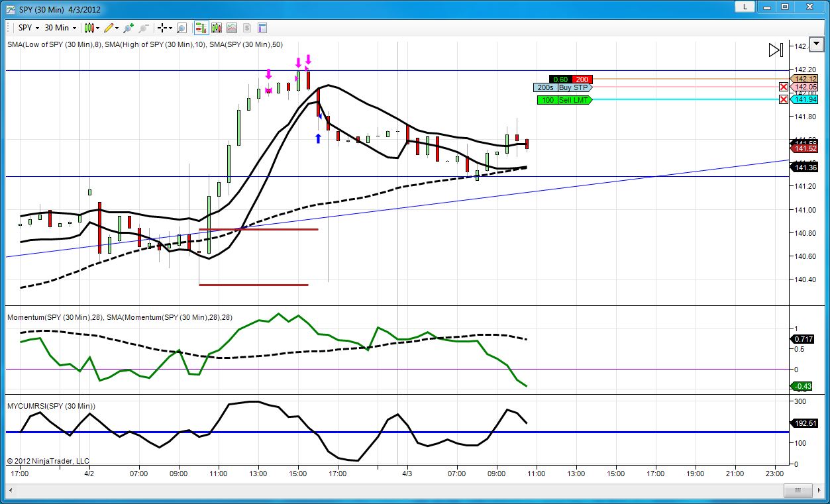This screenshot has height=504, width=830.
Task: Click the 23:00 time axis label
Action: point(774,474)
